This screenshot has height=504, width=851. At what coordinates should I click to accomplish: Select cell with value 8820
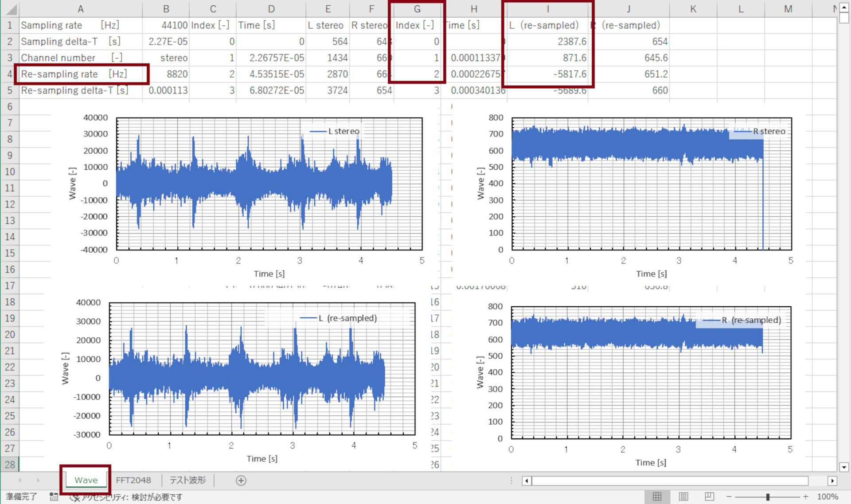click(x=166, y=74)
